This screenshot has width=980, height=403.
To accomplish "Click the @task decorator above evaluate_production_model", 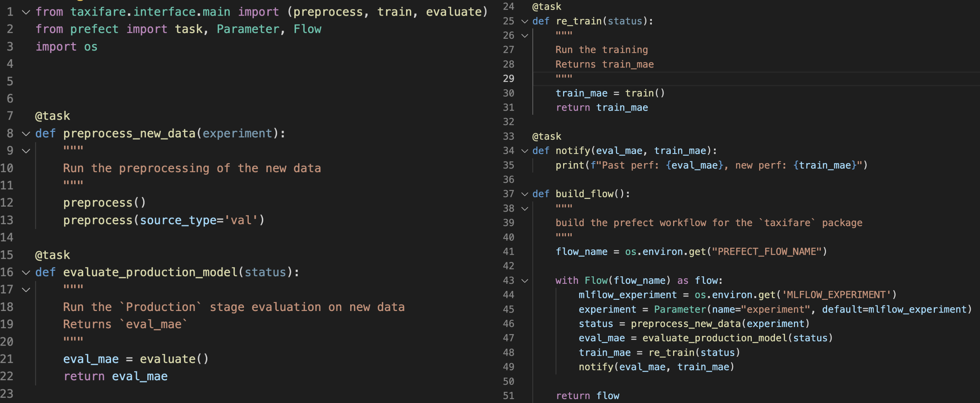I will click(x=53, y=255).
